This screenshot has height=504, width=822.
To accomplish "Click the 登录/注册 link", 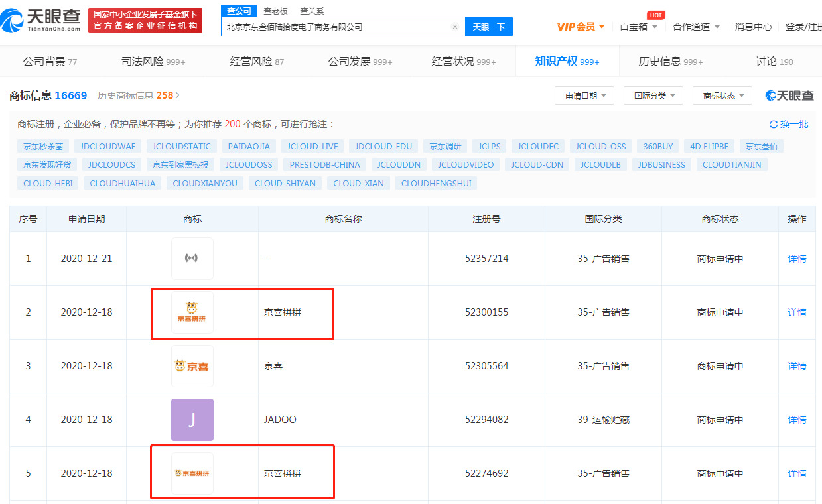I will 803,27.
